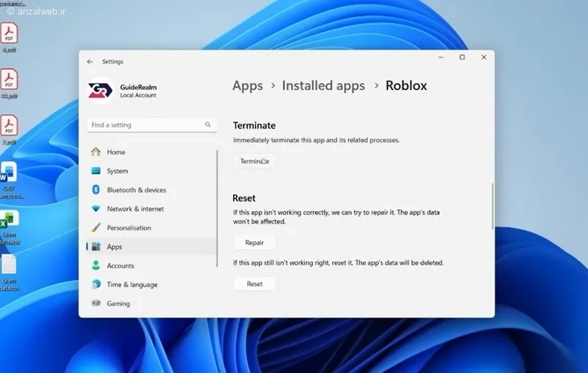Screen dimensions: 588x373
Task: Go to Installed apps breadcrumb
Action: coord(323,85)
